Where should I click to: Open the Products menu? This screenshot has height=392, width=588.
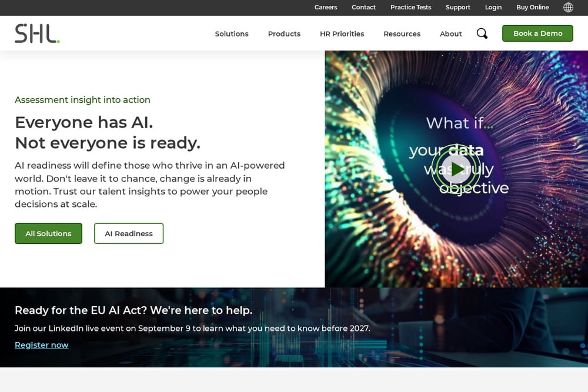point(284,33)
